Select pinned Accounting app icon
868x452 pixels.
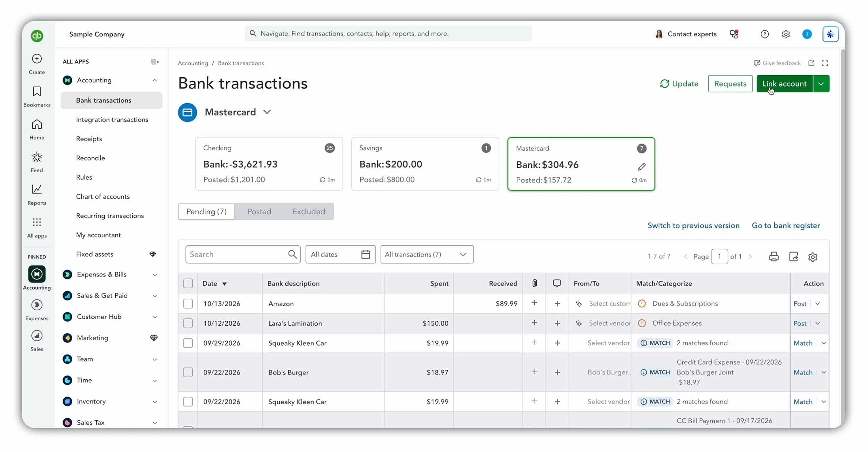tap(37, 274)
